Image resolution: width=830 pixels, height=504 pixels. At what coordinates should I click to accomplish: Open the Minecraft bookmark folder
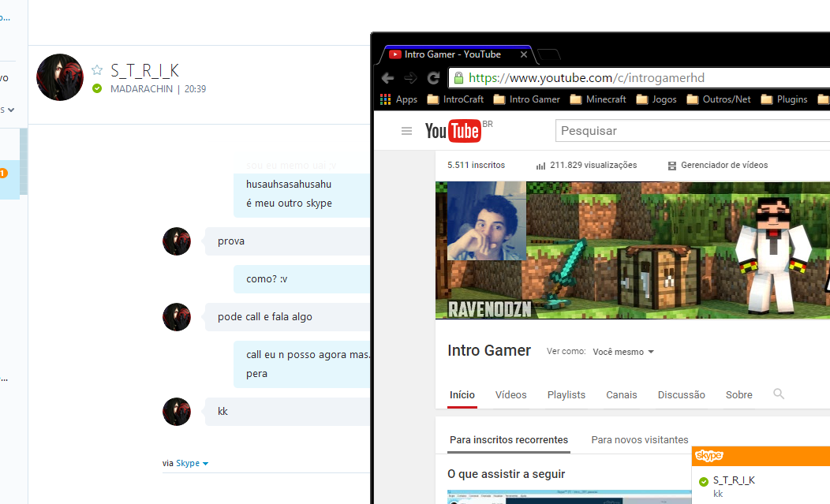pos(598,99)
